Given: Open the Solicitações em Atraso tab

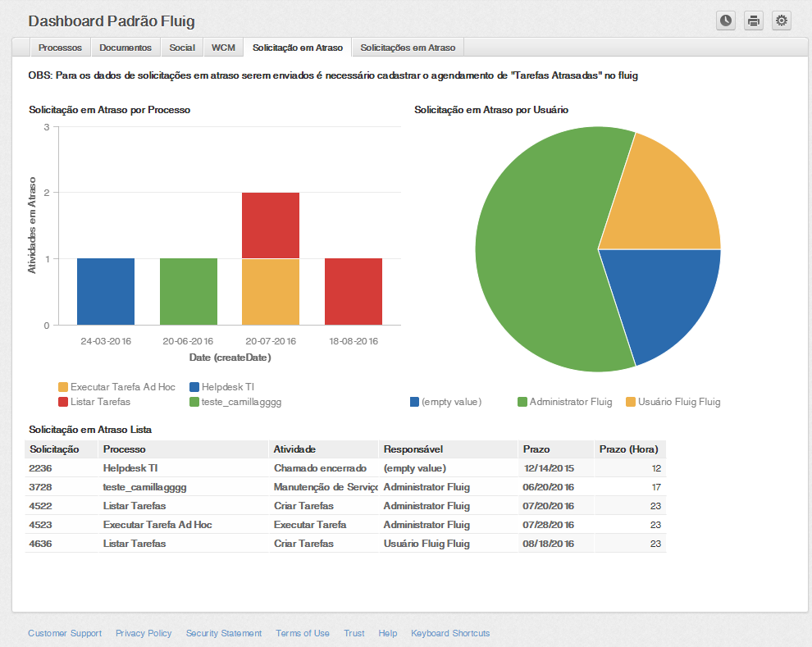Looking at the screenshot, I should click(408, 48).
